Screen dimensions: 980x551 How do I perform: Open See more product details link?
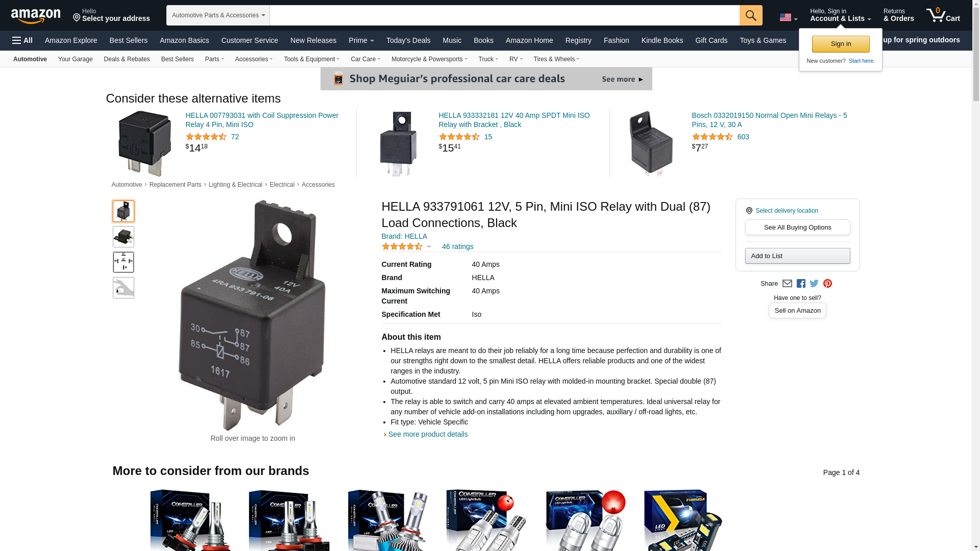click(428, 434)
